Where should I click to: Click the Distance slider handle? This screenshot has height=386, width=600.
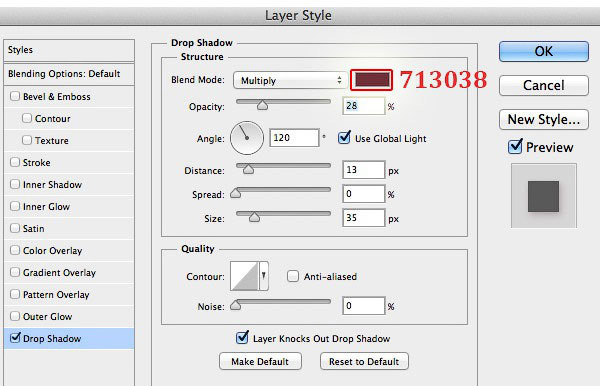coord(248,169)
